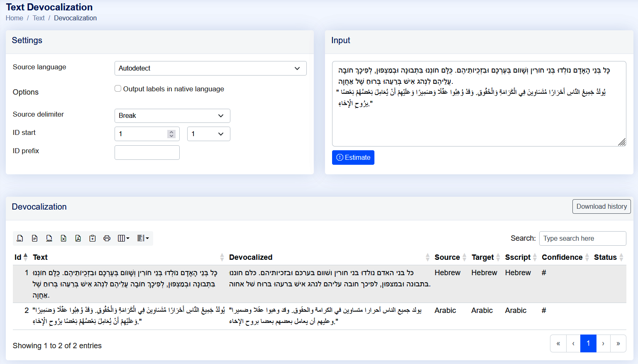Focus the ID prefix text field
The image size is (638, 364).
[x=147, y=152]
